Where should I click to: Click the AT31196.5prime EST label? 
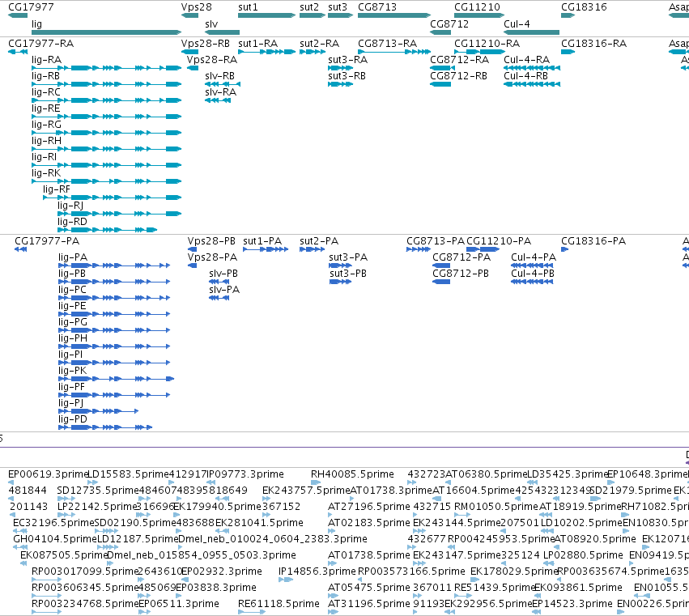tap(369, 604)
